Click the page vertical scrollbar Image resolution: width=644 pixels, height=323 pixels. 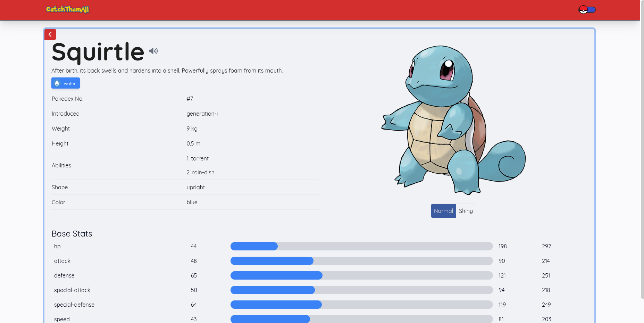642,149
